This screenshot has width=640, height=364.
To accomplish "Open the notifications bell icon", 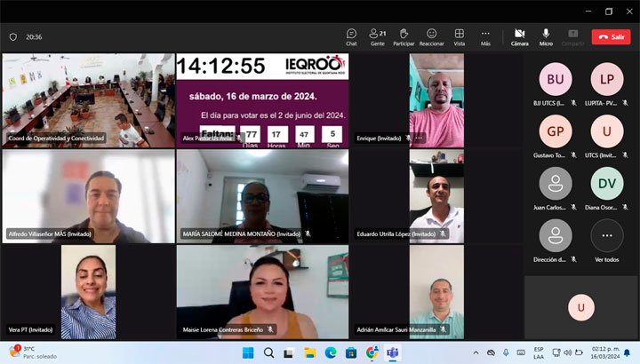I will (627, 352).
